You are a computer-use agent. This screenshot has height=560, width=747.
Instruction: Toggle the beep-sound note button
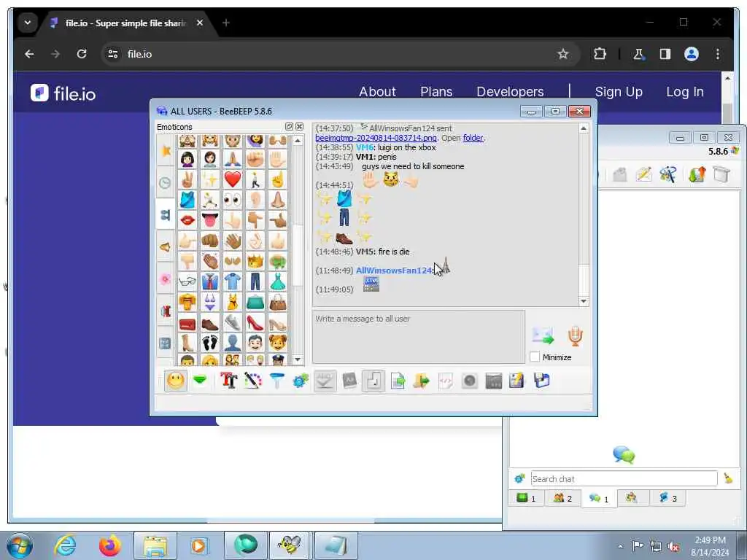pyautogui.click(x=373, y=381)
